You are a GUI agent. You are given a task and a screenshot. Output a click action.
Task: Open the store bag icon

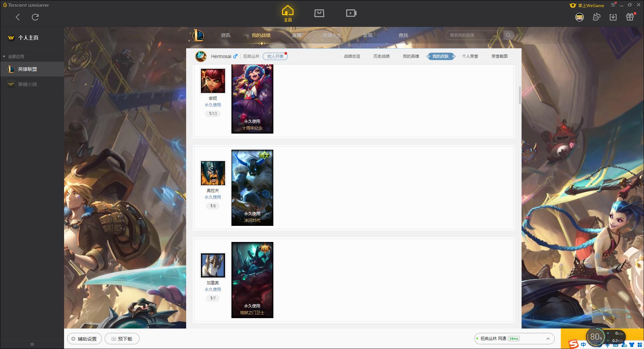[x=319, y=13]
